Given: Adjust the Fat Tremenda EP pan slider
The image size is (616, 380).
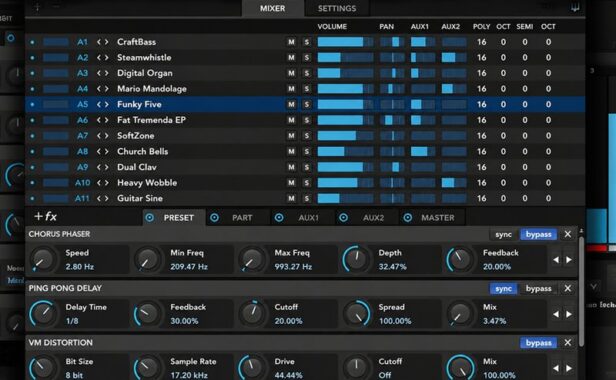Looking at the screenshot, I should [x=392, y=120].
